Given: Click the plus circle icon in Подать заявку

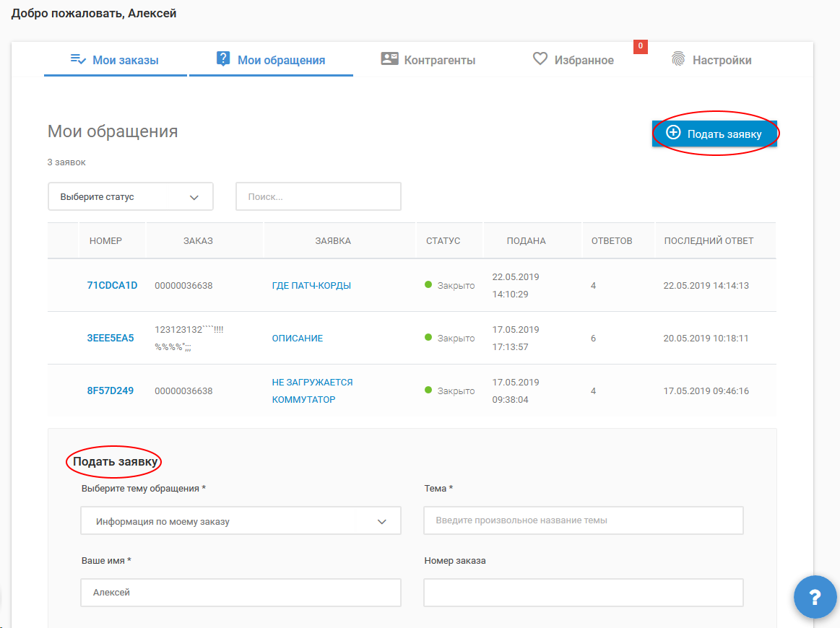Looking at the screenshot, I should pyautogui.click(x=673, y=133).
